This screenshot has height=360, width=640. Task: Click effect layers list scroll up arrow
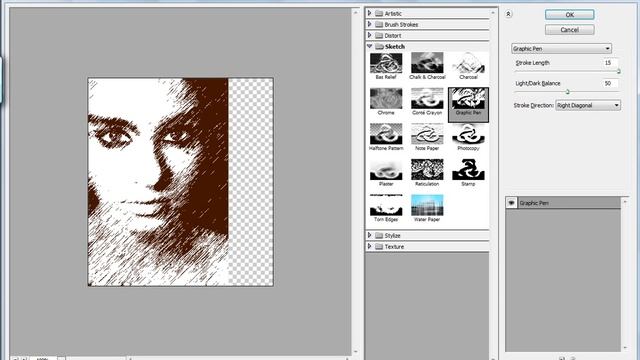[x=625, y=202]
